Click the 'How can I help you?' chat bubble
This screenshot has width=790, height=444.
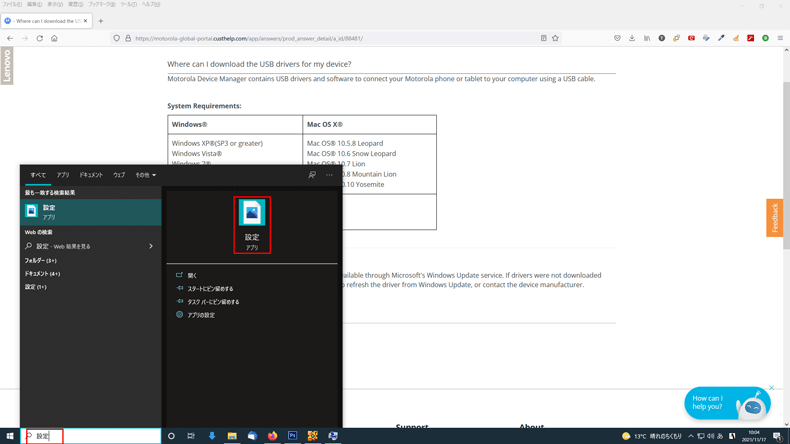(709, 403)
